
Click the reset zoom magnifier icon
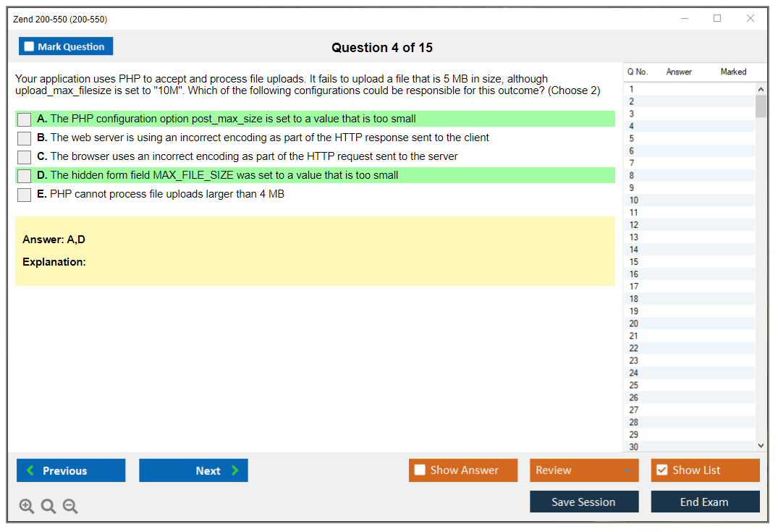(48, 506)
